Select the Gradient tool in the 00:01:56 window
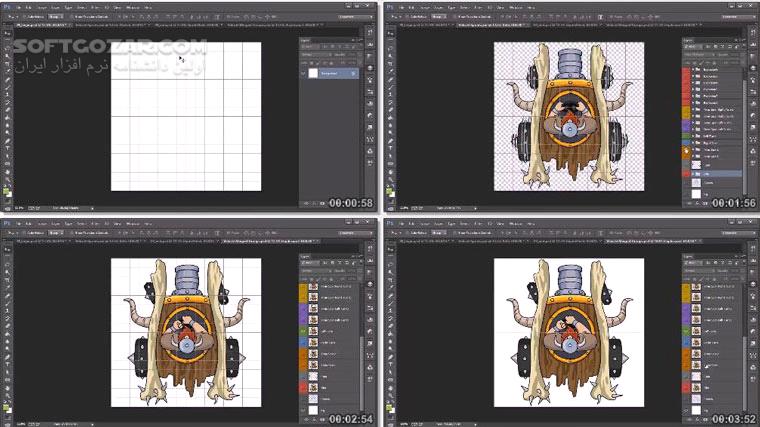This screenshot has height=427, width=760. pyautogui.click(x=390, y=117)
